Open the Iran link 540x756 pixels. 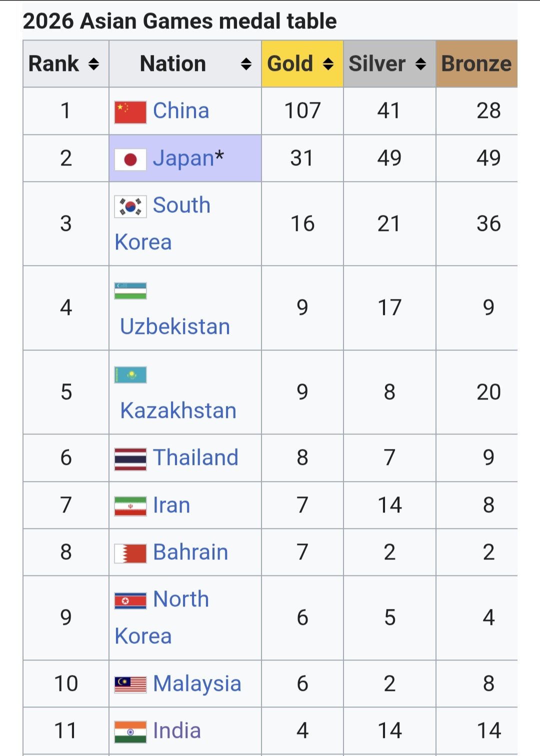coord(171,505)
